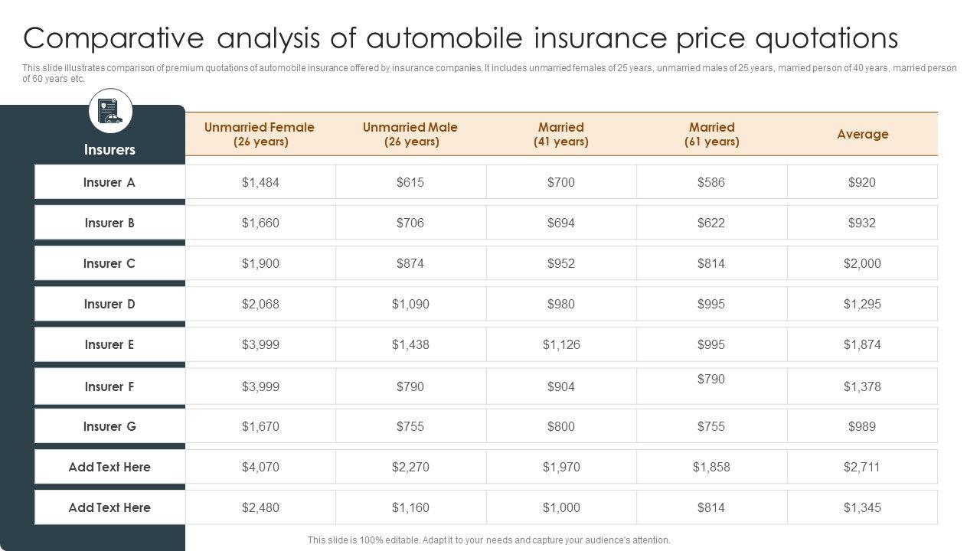Click the footer text about slide editability
Image resolution: width=980 pixels, height=551 pixels.
[x=488, y=540]
